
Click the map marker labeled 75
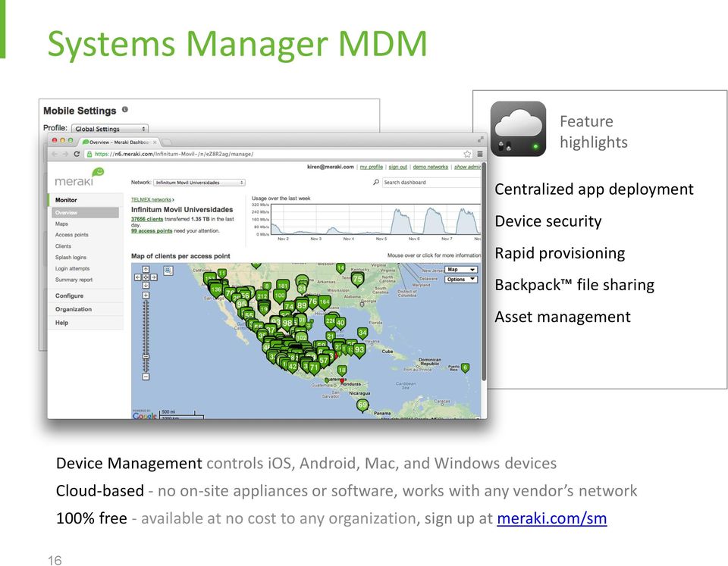[x=357, y=280]
